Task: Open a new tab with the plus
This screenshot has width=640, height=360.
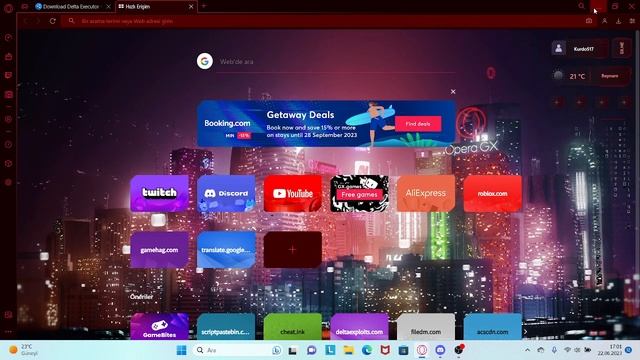Action: point(204,6)
